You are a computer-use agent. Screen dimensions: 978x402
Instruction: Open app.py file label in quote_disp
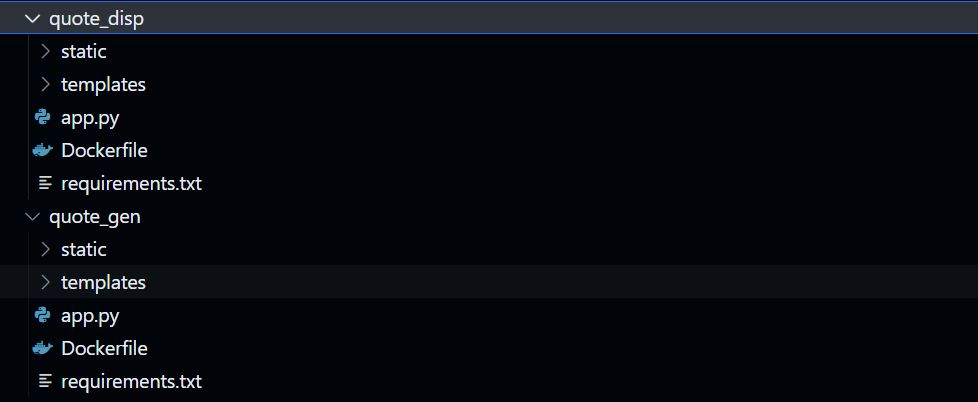(90, 118)
